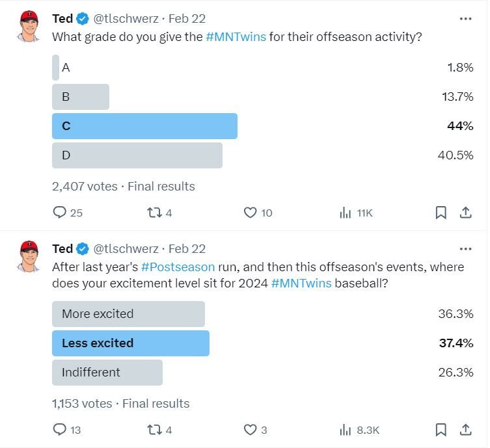The image size is (490, 448).
Task: Repost the excitement level poll tweet
Action: 154,430
